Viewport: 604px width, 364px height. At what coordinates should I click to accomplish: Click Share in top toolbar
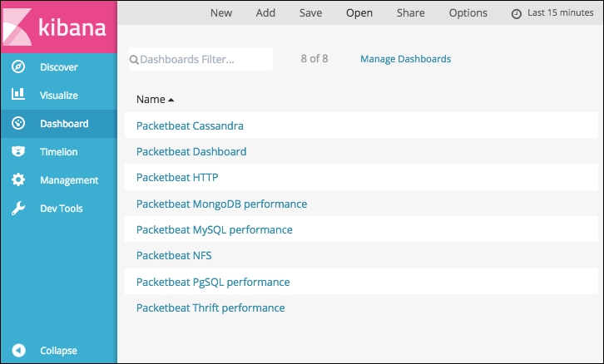pos(411,12)
